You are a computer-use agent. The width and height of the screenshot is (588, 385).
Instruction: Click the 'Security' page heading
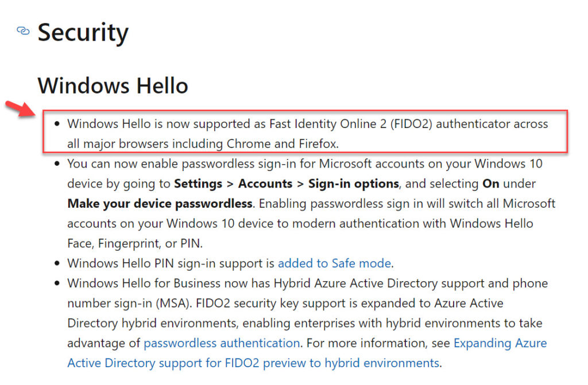pyautogui.click(x=83, y=33)
